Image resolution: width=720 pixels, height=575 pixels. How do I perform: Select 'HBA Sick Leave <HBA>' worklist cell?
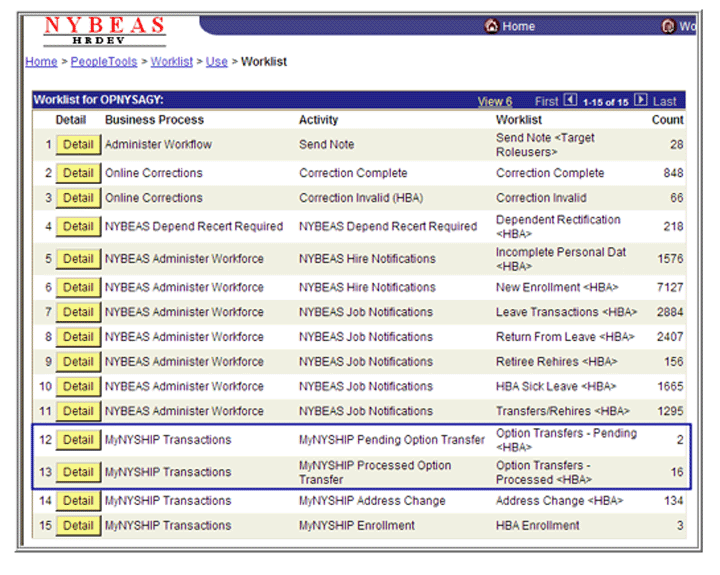point(556,387)
